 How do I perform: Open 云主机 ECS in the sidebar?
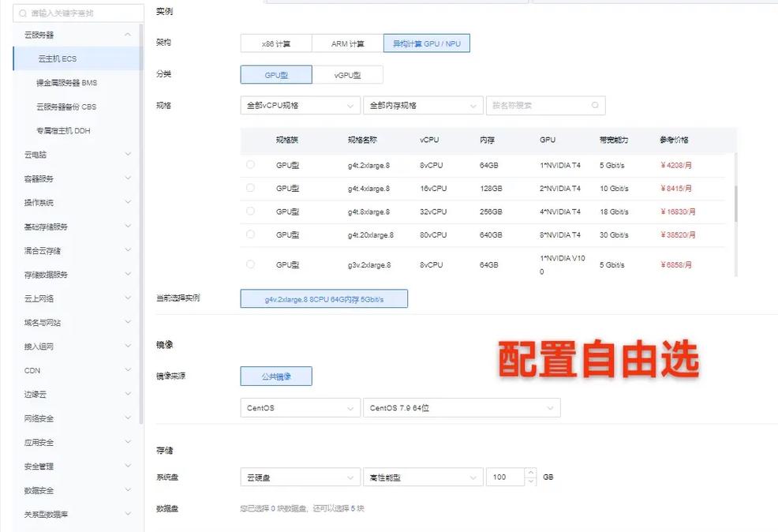tap(77, 58)
